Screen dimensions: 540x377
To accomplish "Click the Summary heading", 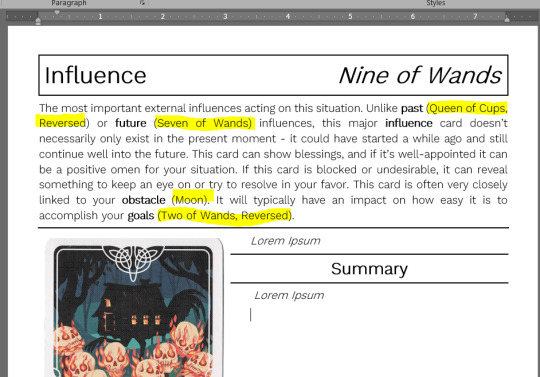I will click(x=369, y=269).
